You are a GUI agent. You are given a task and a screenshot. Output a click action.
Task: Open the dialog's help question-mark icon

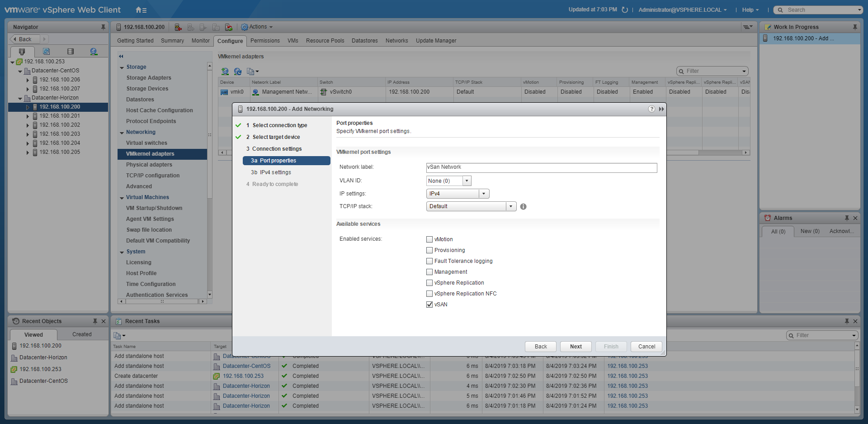click(651, 109)
